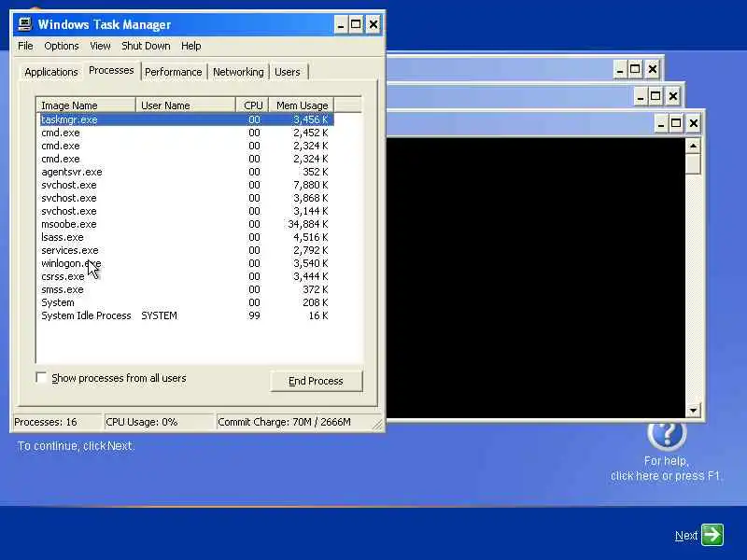The width and height of the screenshot is (747, 560).
Task: Click the Processes: 16 status entry
Action: pos(59,422)
